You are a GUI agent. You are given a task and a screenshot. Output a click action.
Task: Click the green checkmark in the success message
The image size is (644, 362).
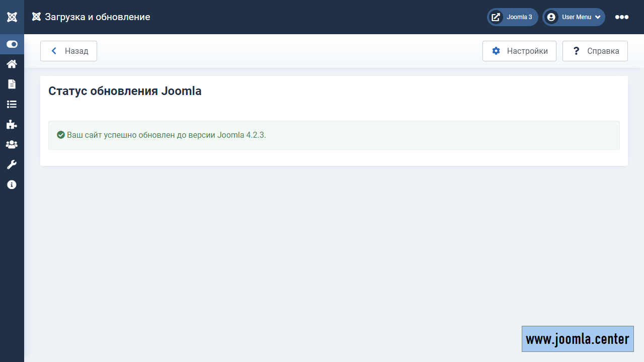point(61,135)
